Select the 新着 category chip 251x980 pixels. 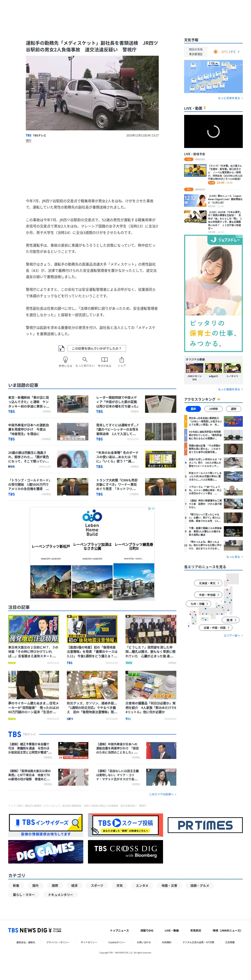(x=16, y=885)
